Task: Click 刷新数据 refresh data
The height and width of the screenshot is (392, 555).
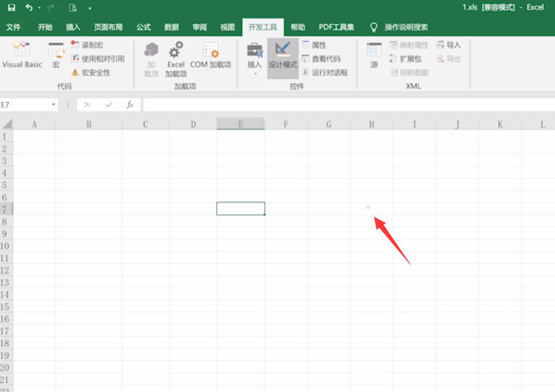Action: click(x=409, y=72)
